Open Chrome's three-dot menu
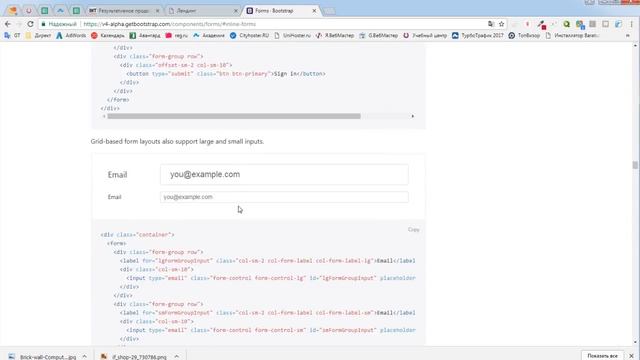Viewport: 640px width, 360px height. (631, 24)
